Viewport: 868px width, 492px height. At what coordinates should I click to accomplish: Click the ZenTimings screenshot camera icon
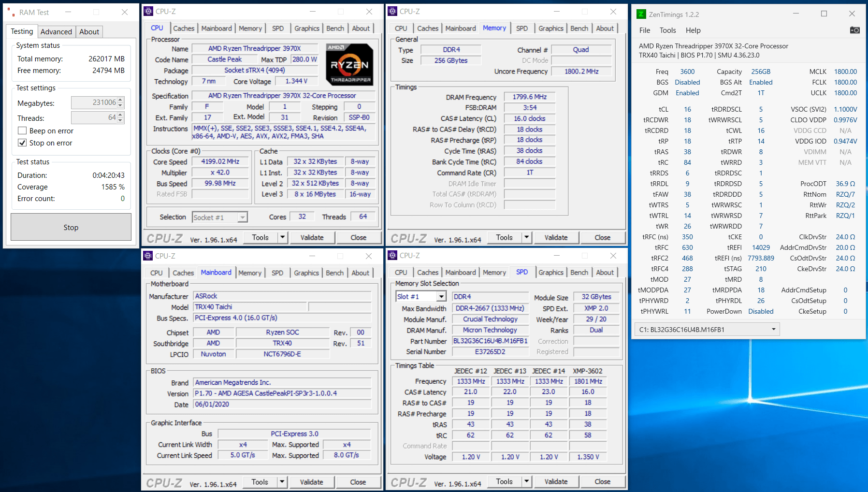coord(854,30)
